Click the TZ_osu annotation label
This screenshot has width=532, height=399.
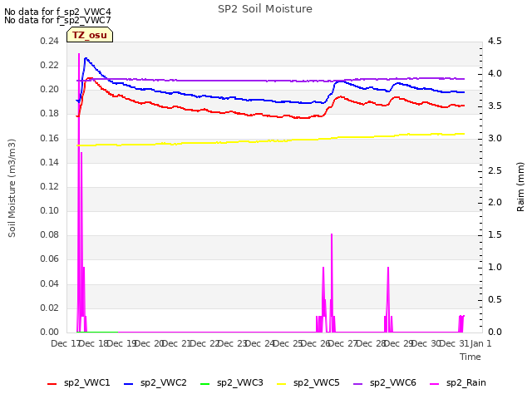tap(90, 35)
